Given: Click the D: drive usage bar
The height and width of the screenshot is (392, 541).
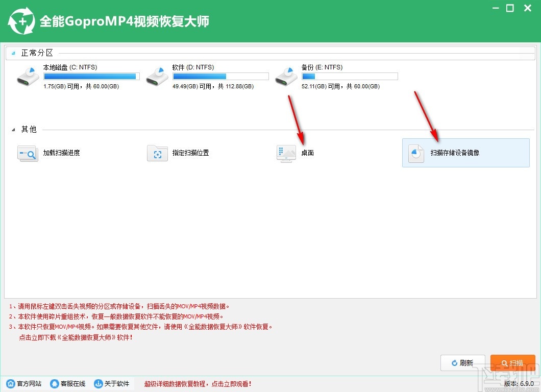Looking at the screenshot, I should (x=220, y=76).
